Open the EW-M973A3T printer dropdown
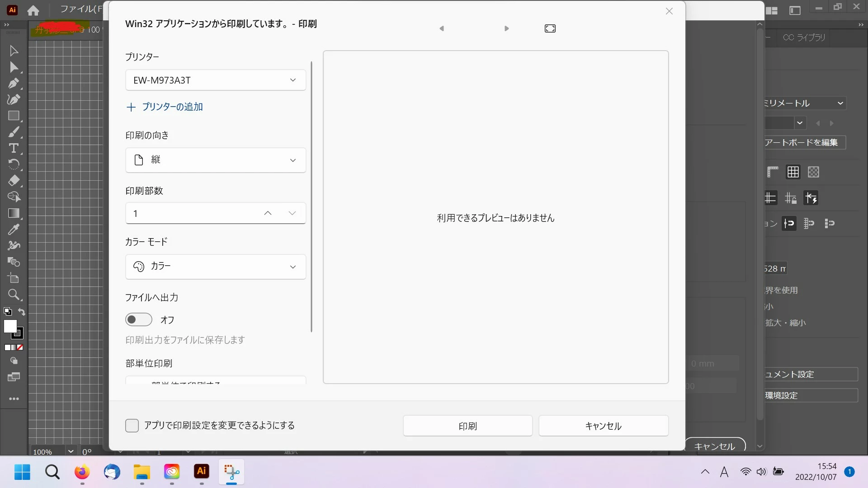This screenshot has width=868, height=488. pos(216,80)
